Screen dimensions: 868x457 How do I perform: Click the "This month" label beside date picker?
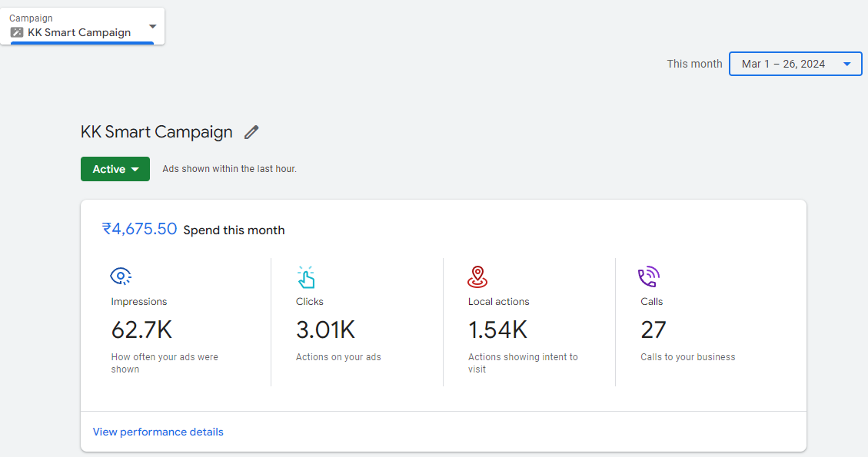[x=694, y=64]
